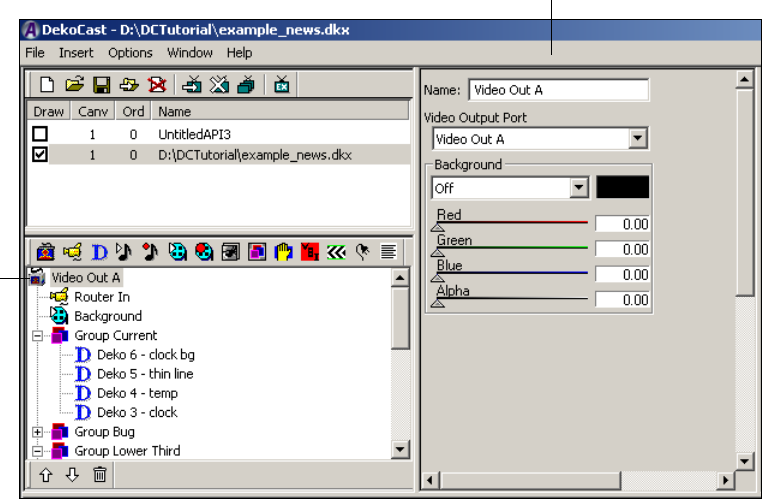The image size is (762, 499).
Task: Click the gray picture frame icon
Action: pyautogui.click(x=230, y=252)
